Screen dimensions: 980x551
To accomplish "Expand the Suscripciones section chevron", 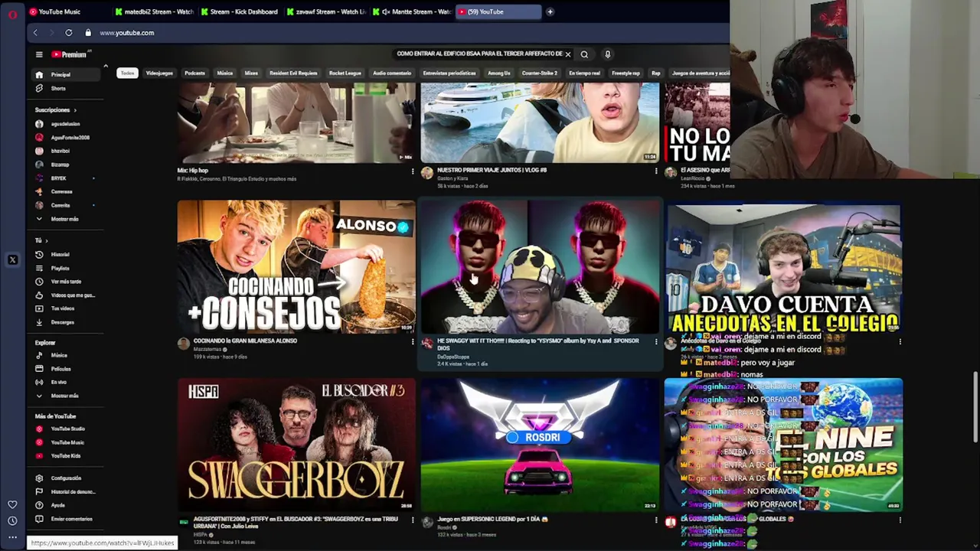I will pyautogui.click(x=75, y=110).
